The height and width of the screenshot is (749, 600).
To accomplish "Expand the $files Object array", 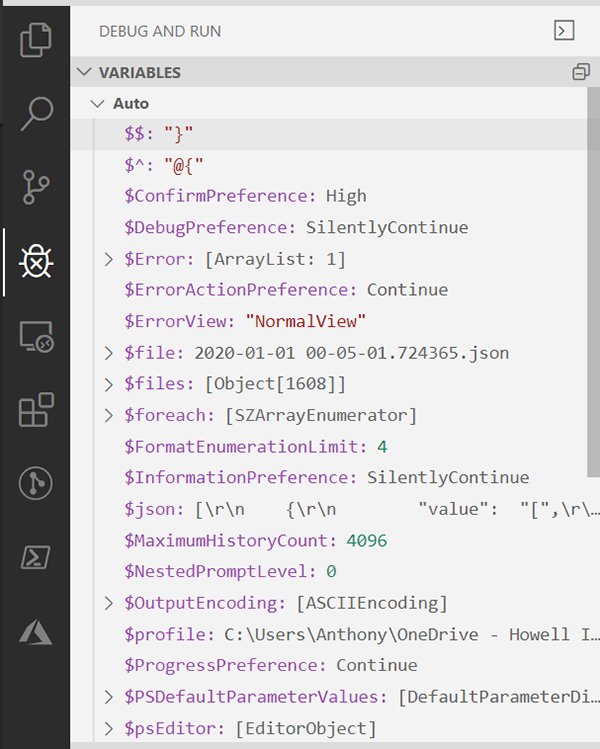I will [x=110, y=384].
